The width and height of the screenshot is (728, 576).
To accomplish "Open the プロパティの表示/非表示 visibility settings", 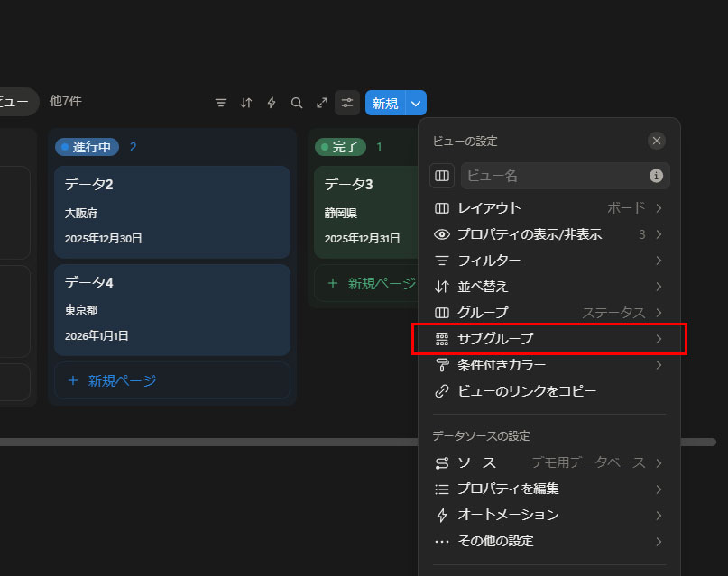I will (x=548, y=234).
